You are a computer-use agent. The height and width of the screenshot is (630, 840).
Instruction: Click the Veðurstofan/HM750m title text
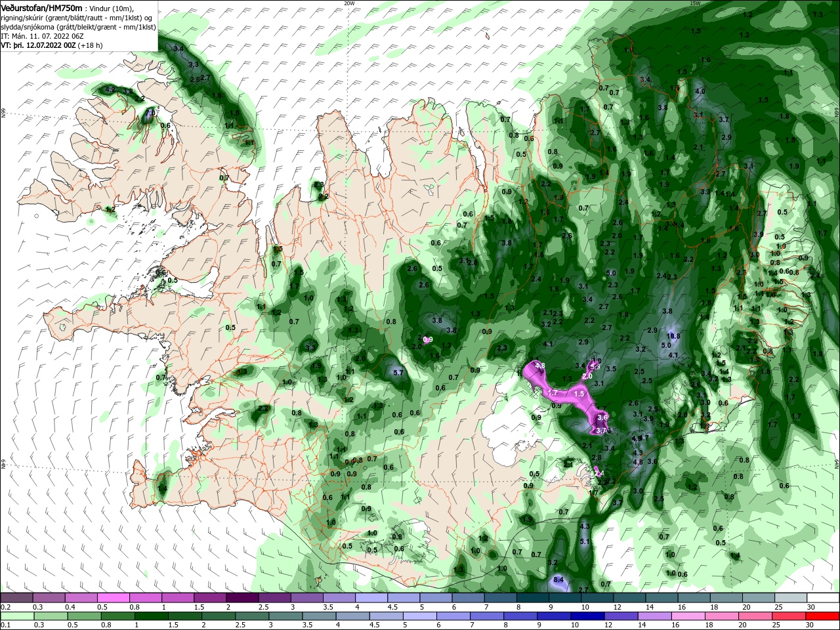[41, 8]
